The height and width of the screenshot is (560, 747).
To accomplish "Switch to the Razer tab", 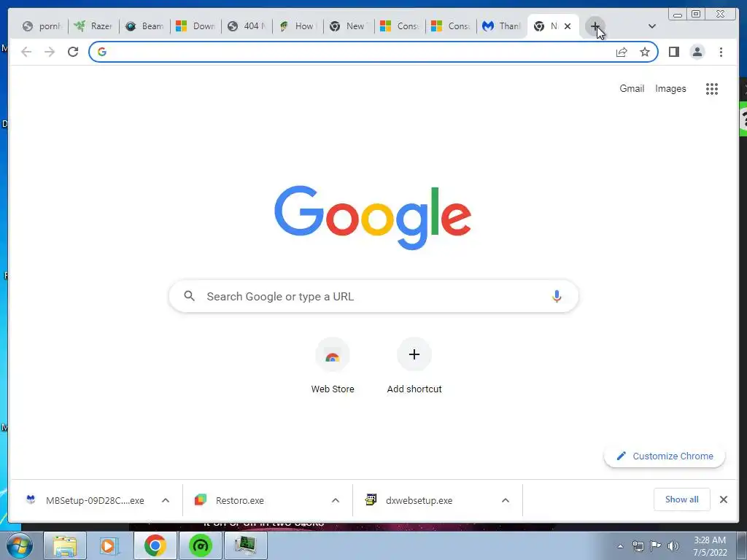I will point(94,26).
